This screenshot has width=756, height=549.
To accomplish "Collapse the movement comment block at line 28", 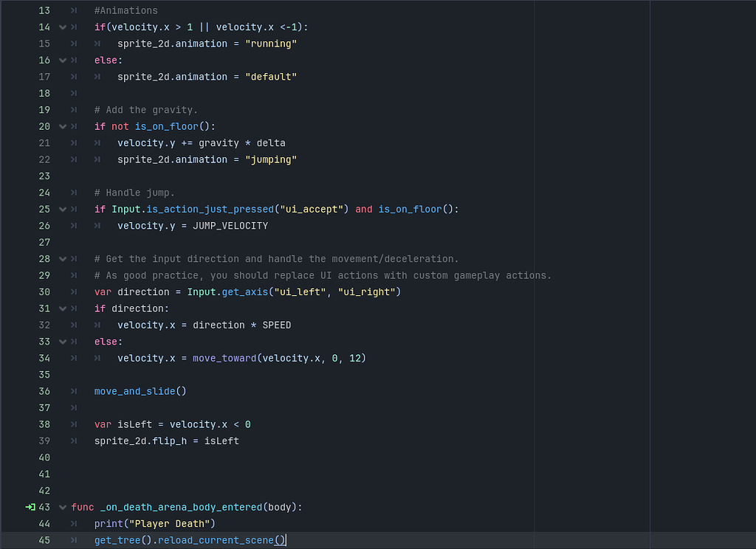I will pos(62,259).
